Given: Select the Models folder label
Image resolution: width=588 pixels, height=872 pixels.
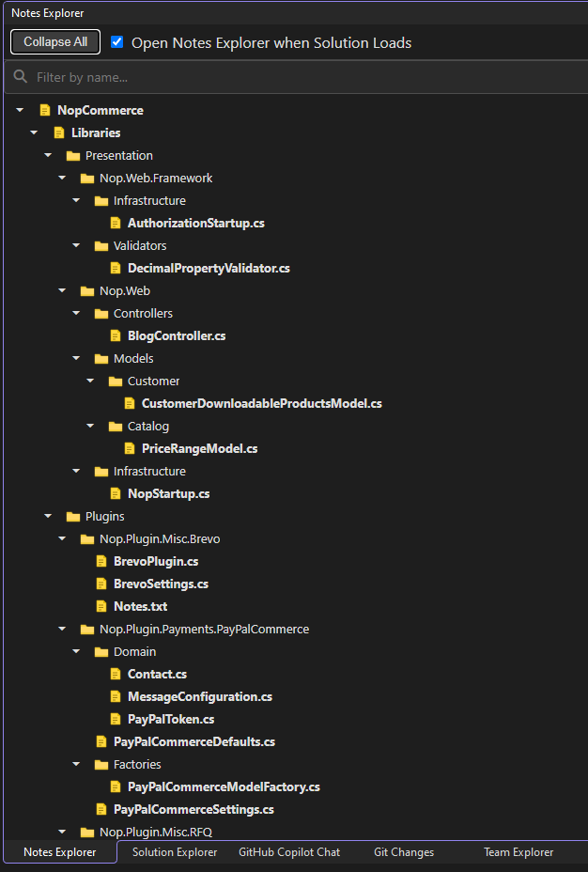Looking at the screenshot, I should point(133,359).
